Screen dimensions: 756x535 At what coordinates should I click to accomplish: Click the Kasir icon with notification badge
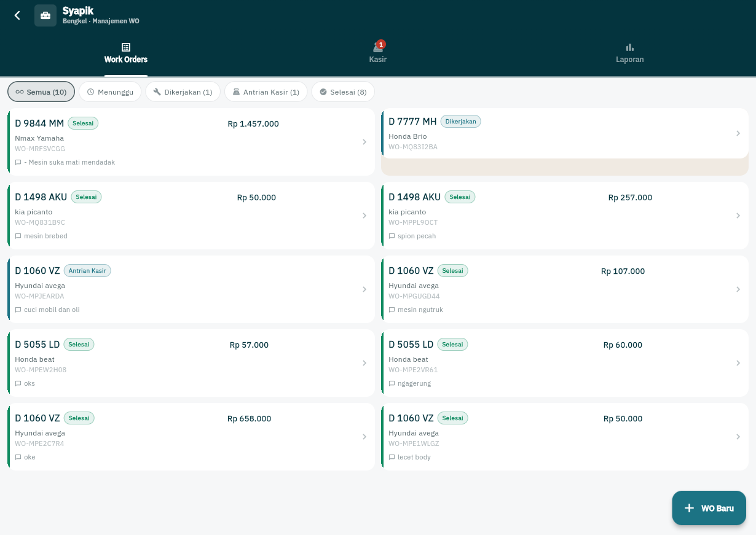[x=378, y=47]
